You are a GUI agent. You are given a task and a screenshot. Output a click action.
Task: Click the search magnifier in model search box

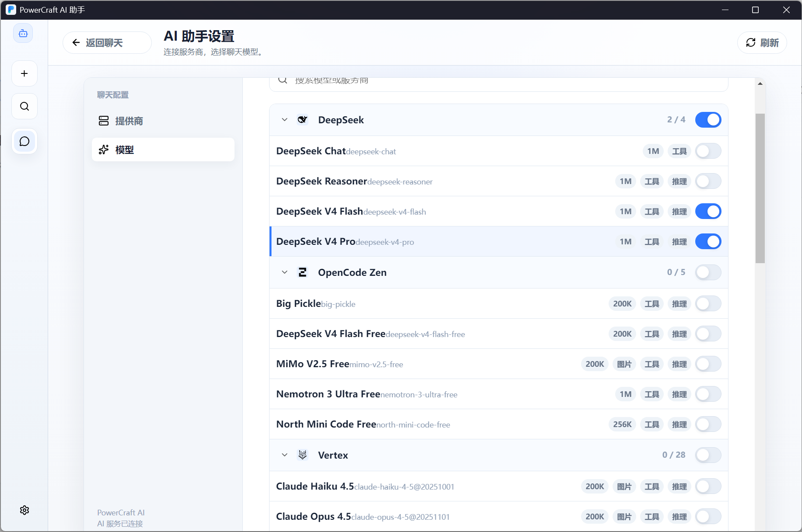(x=283, y=80)
